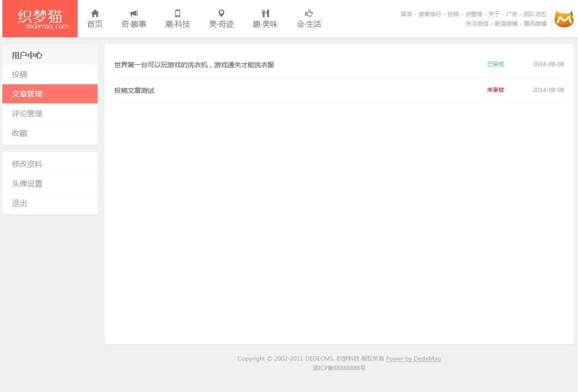Click the location pin icon above 美·奇迹
Image resolution: width=578 pixels, height=392 pixels.
(x=221, y=13)
